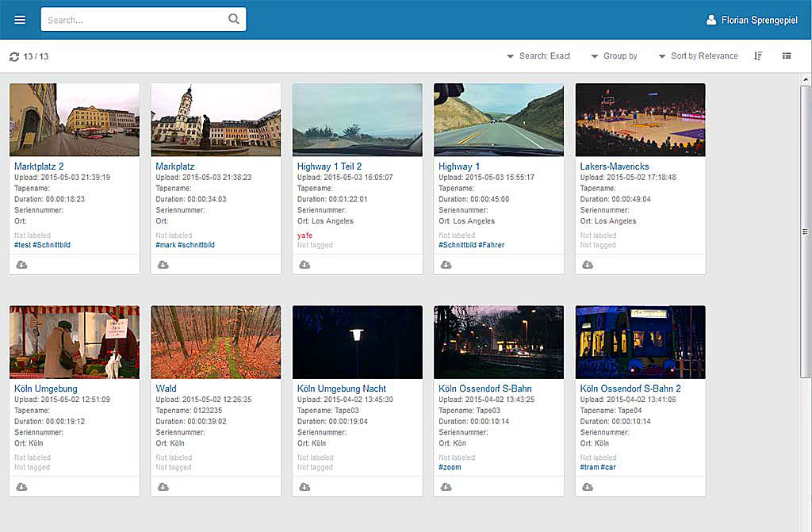Click the yafe label on Highway 1 Teil 2
This screenshot has width=812, height=532.
click(x=304, y=235)
